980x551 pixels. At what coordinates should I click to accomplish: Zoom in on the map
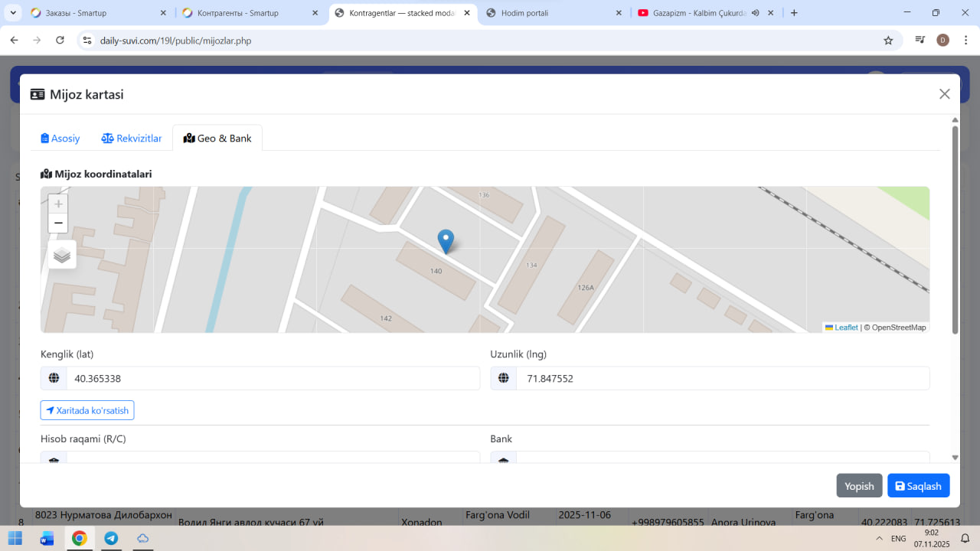[x=58, y=204]
